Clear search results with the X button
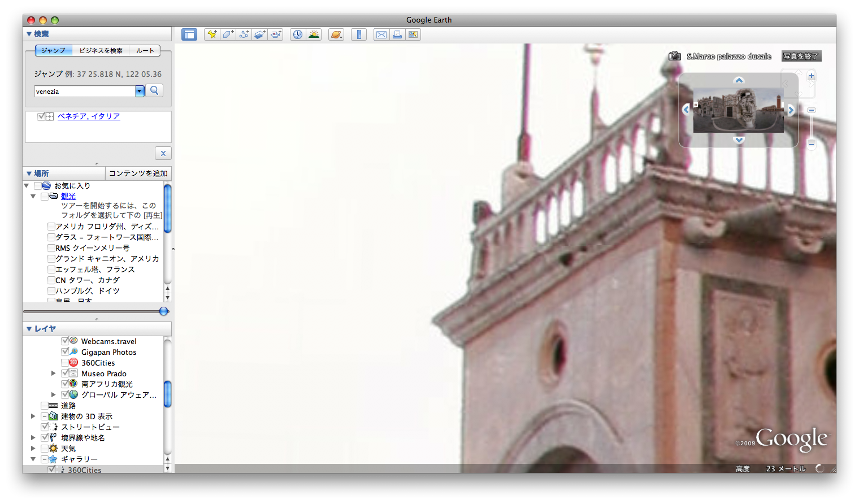 point(163,153)
